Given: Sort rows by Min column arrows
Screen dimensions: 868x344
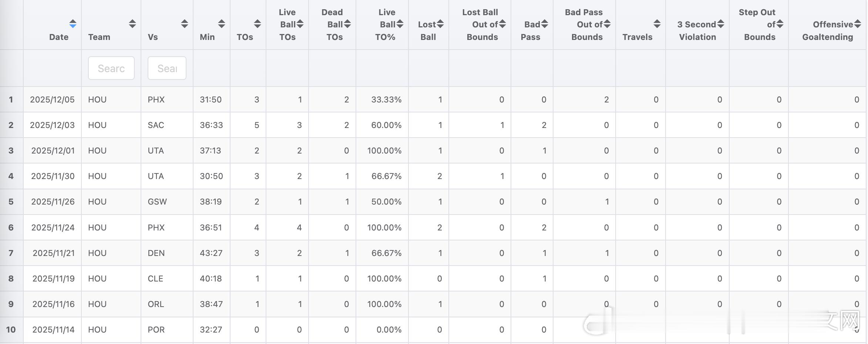Looking at the screenshot, I should (221, 24).
